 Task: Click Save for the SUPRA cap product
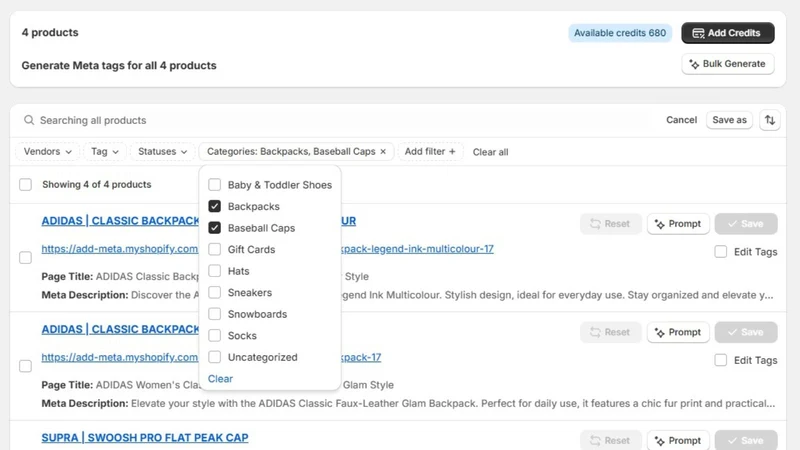pos(746,440)
